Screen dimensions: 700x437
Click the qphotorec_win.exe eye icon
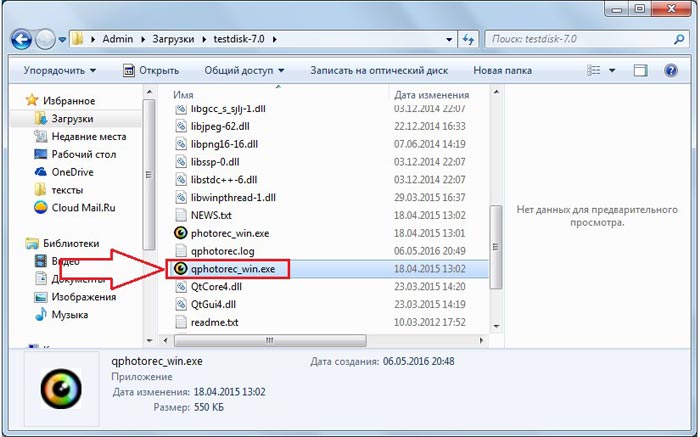pyautogui.click(x=180, y=269)
